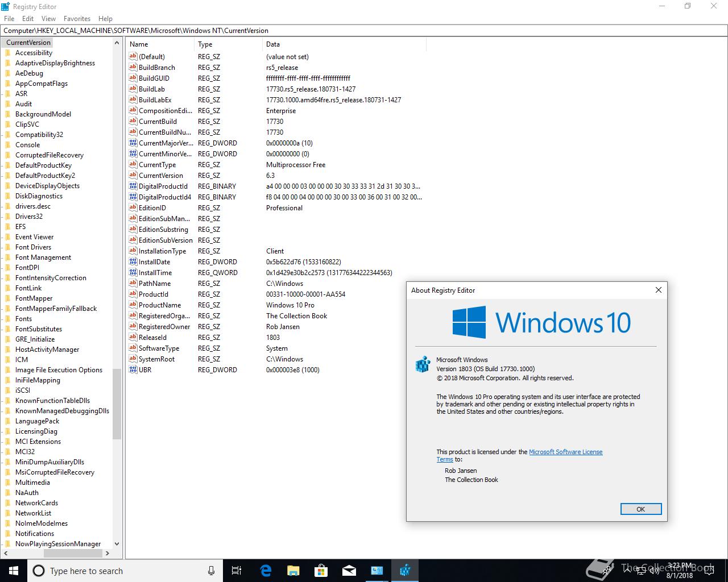Viewport: 728px width, 582px height.
Task: Select the FontSubstitutes key
Action: (39, 329)
